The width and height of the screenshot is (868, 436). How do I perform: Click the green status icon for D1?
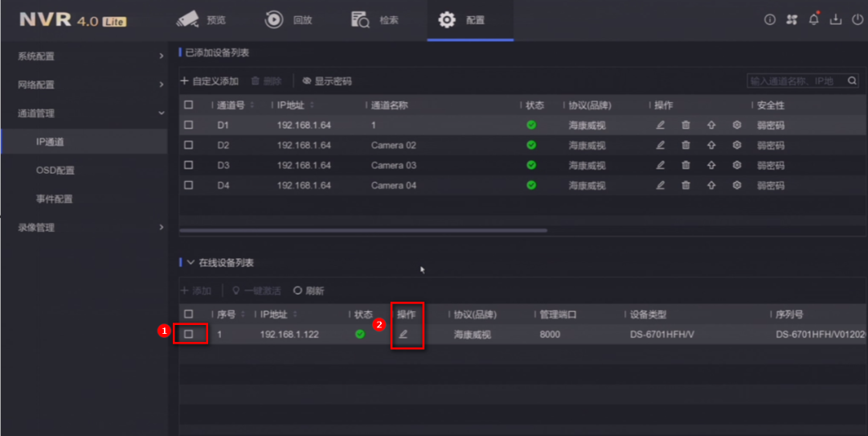pyautogui.click(x=531, y=125)
